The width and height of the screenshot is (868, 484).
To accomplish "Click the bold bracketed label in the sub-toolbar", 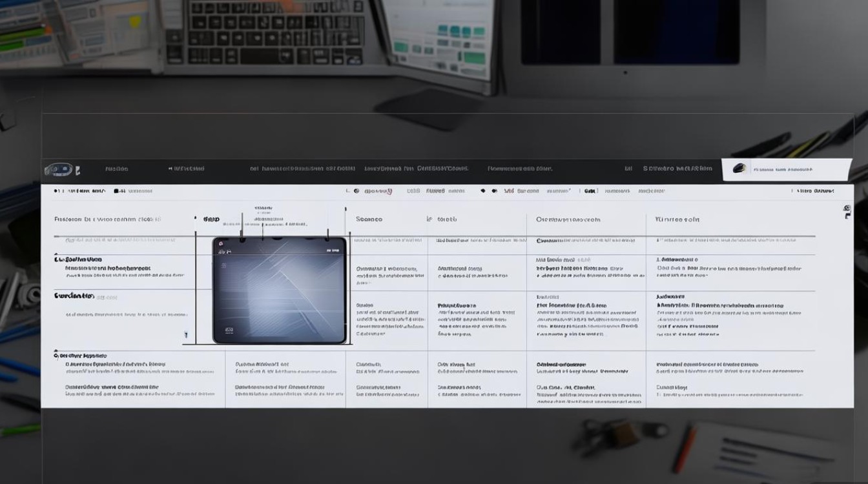I will [590, 191].
